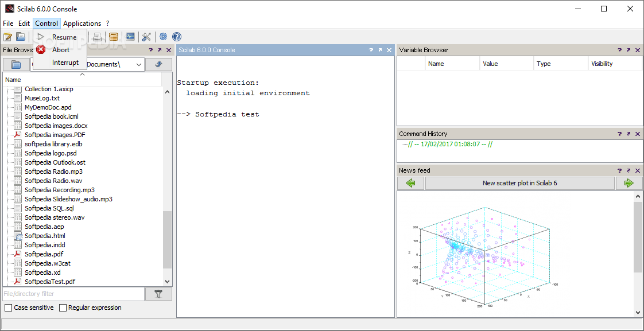The height and width of the screenshot is (331, 644).
Task: Choose Resume from Control menu
Action: 60,37
